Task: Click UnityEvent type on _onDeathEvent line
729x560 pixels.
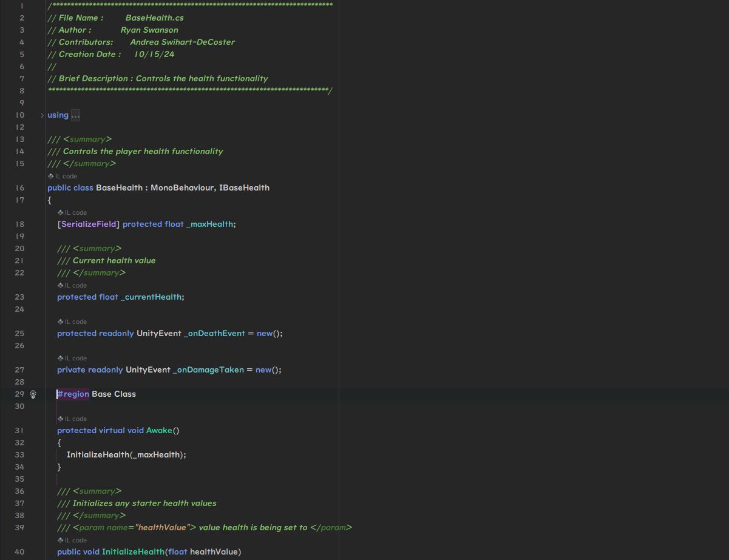Action: click(158, 333)
